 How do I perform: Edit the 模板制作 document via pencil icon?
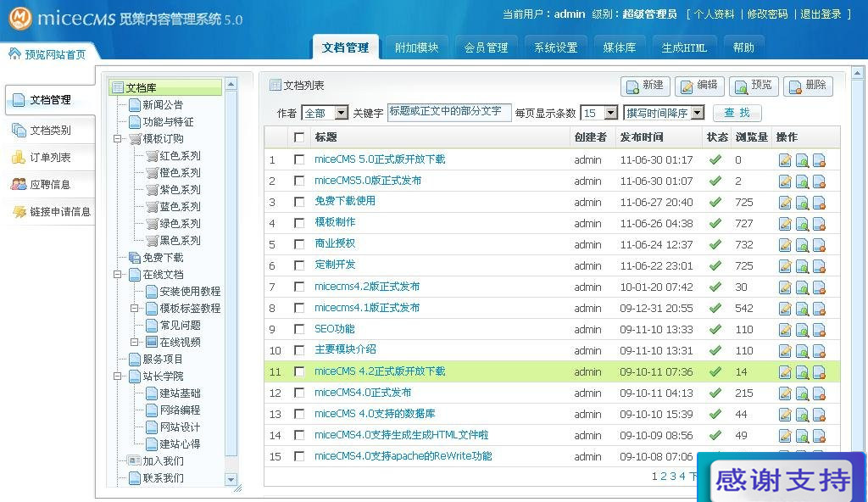click(785, 224)
